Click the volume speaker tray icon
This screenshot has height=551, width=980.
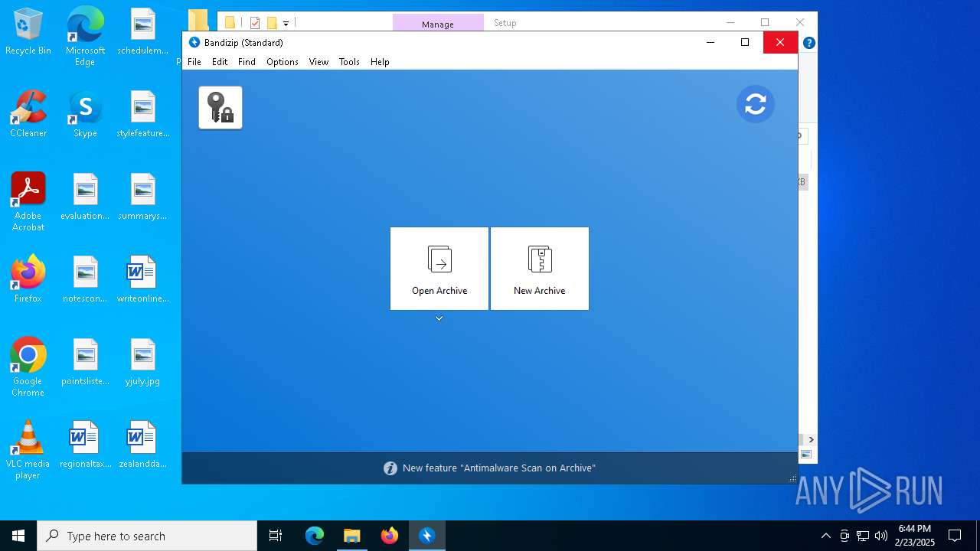(881, 536)
